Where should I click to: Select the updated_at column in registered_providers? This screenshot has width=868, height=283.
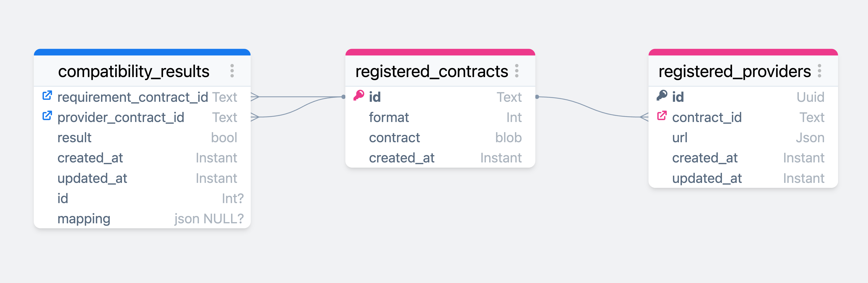tap(743, 178)
